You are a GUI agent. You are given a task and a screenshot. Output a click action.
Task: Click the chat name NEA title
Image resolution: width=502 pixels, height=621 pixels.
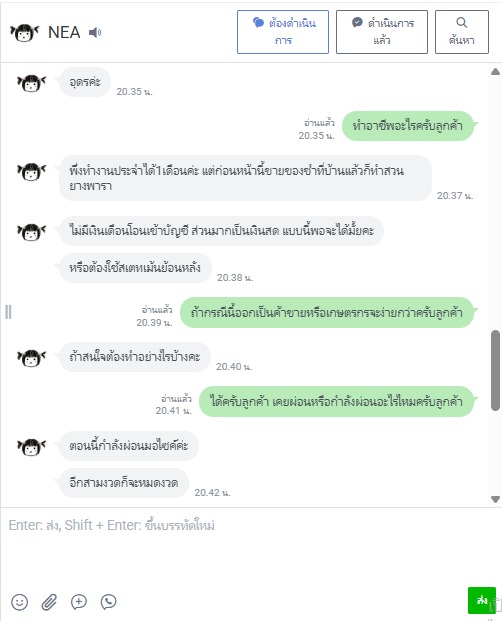(x=64, y=32)
